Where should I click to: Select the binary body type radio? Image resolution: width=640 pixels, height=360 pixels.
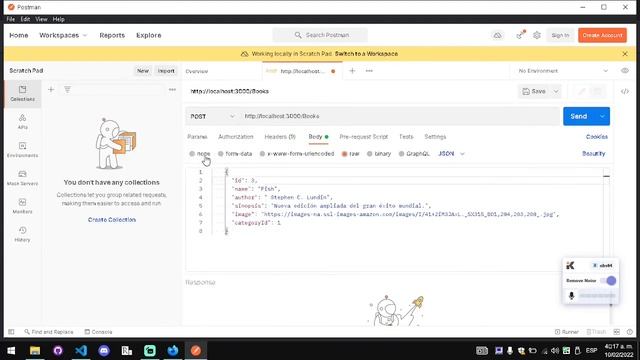[369, 154]
